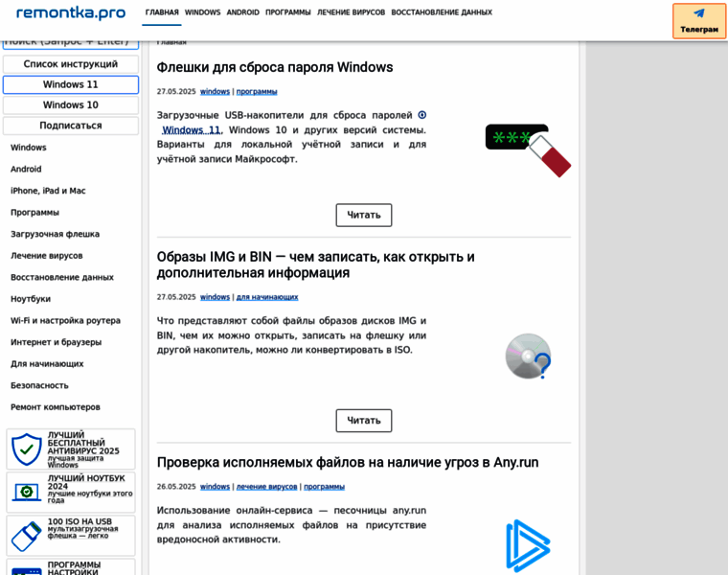Viewport: 728px width, 575px height.
Task: Click windows tag under IMG и BIN article
Action: tap(215, 297)
